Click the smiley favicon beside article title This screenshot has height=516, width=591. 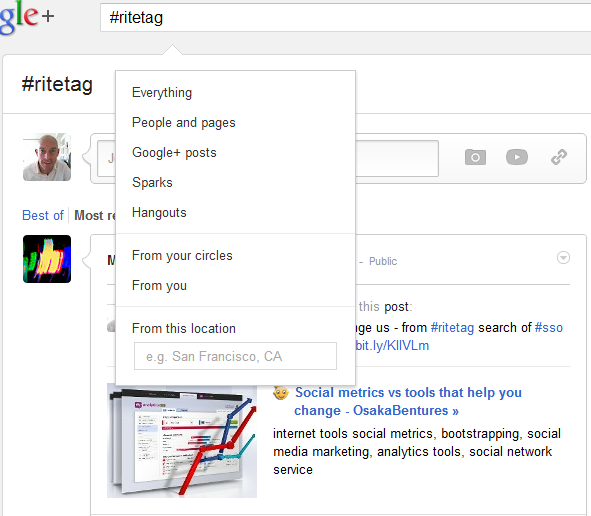[x=281, y=393]
